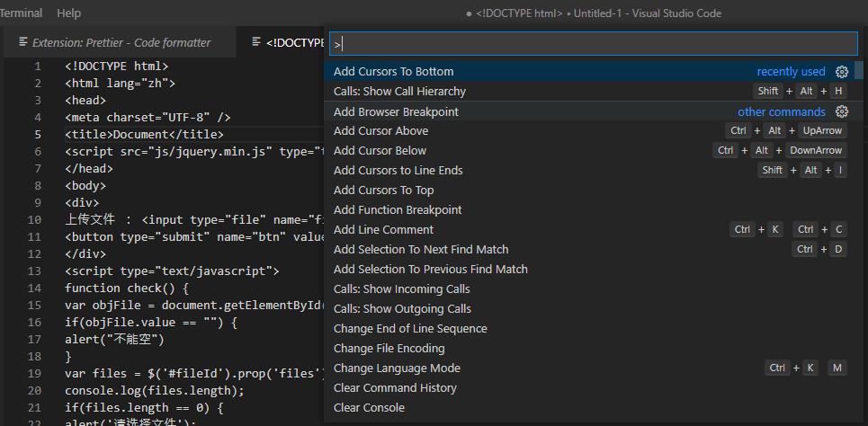Select Add Cursor Below command
This screenshot has height=426, width=868.
[380, 151]
